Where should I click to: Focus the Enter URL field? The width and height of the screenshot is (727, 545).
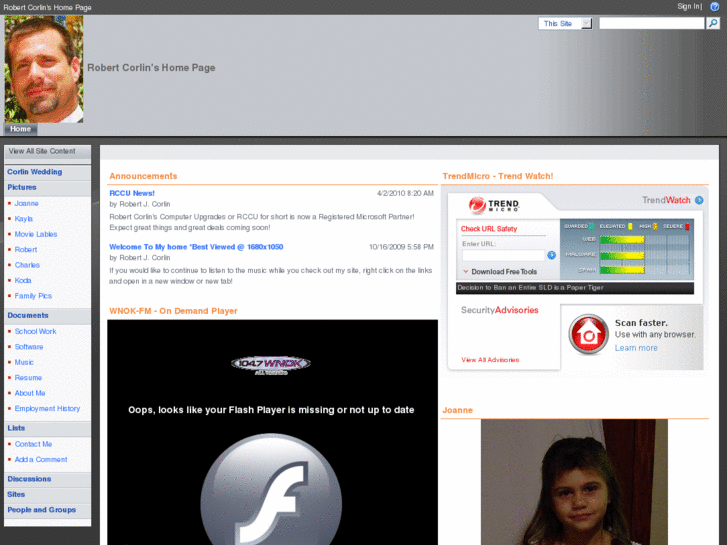tap(503, 256)
